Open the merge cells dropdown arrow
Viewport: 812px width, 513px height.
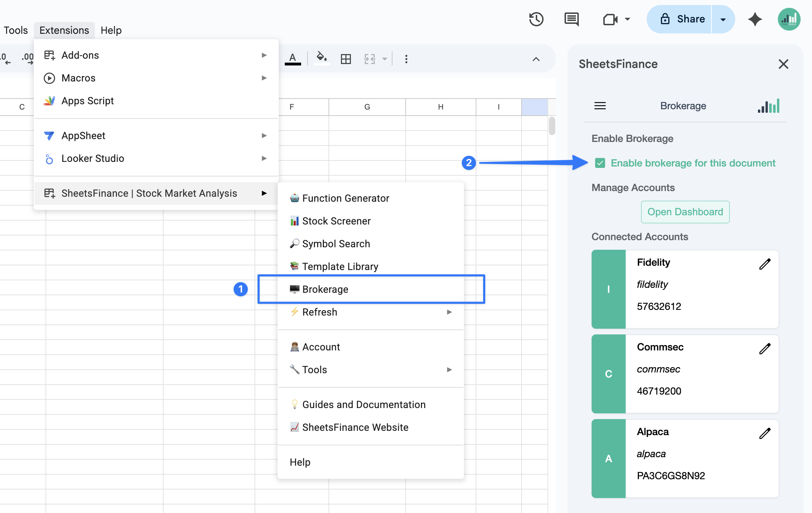pos(385,59)
